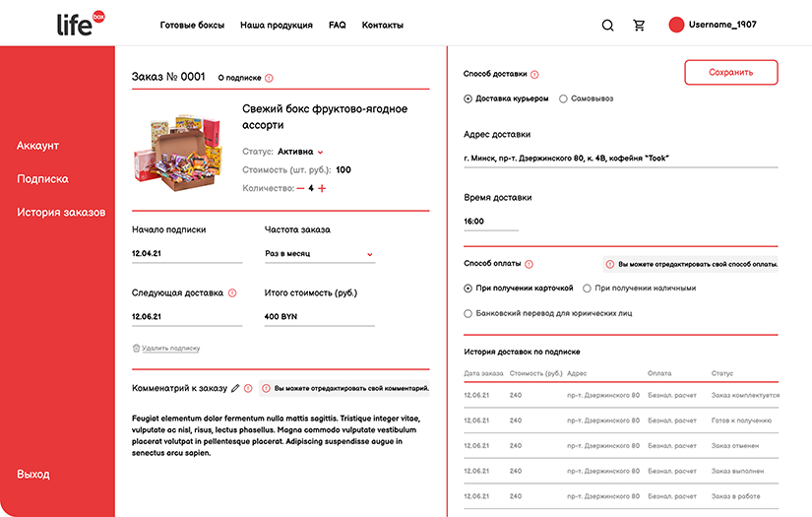The image size is (812, 517).
Task: Go to 'История заказов' in sidebar
Action: [x=61, y=212]
